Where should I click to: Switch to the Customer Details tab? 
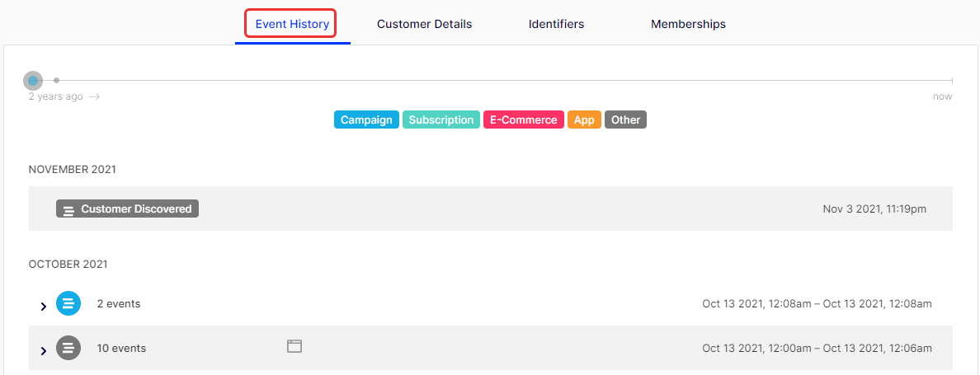click(424, 25)
